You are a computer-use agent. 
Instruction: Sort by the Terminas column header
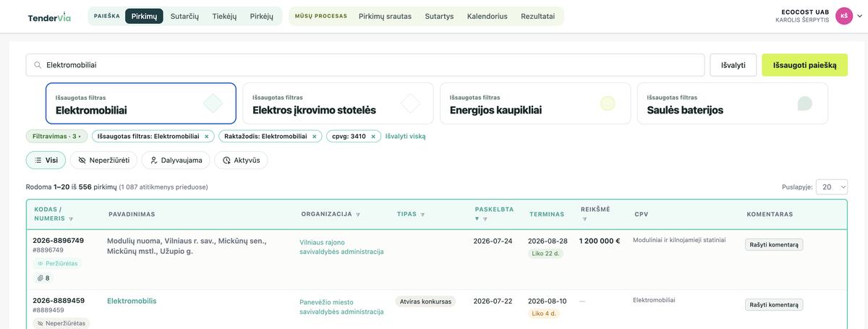pyautogui.click(x=547, y=214)
